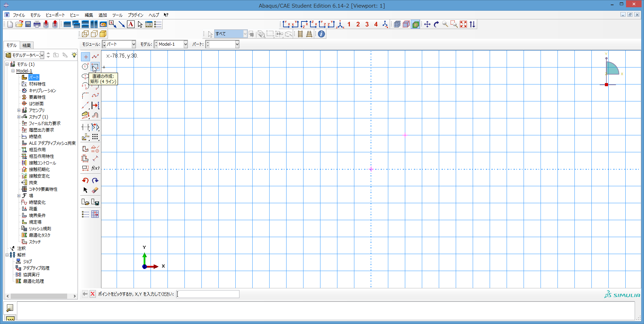Activate custom view number 1
The width and height of the screenshot is (644, 324).
click(x=349, y=24)
